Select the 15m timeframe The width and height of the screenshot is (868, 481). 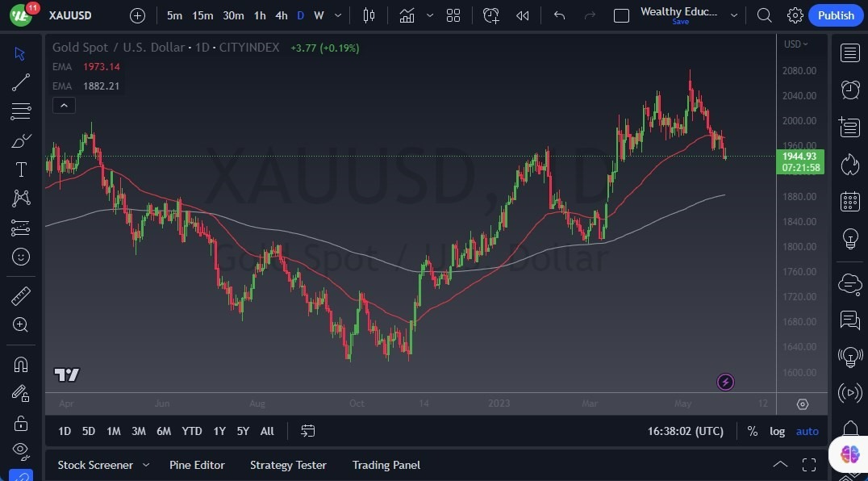click(202, 15)
